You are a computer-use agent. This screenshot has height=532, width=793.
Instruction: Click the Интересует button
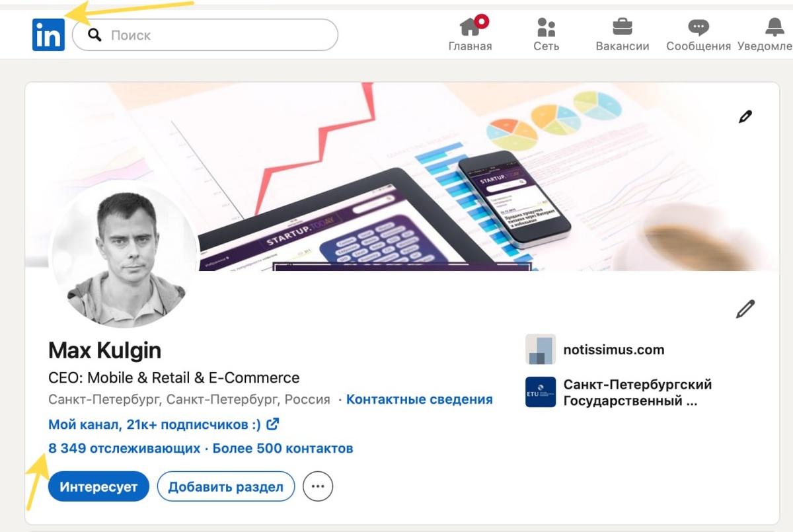point(98,487)
